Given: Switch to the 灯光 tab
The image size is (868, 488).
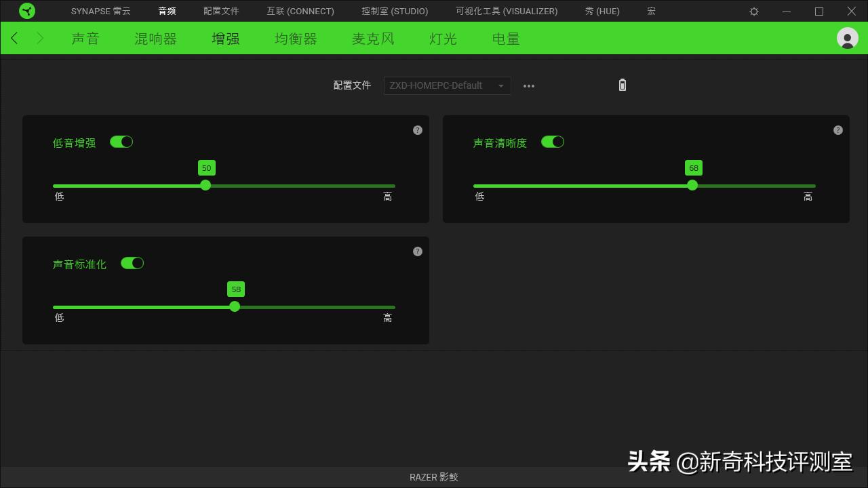Looking at the screenshot, I should coord(442,39).
